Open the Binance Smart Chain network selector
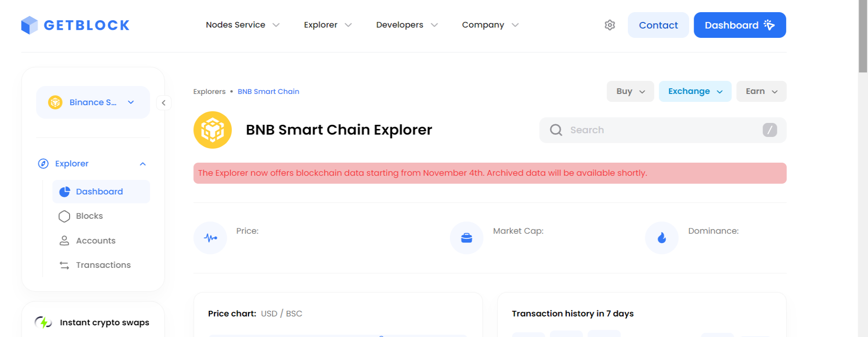Viewport: 868px width, 337px height. point(93,102)
